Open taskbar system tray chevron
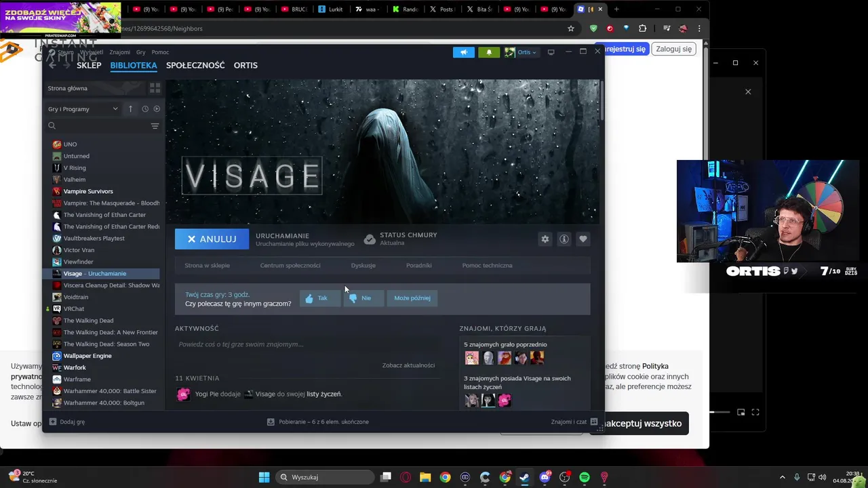The image size is (868, 488). pyautogui.click(x=782, y=477)
